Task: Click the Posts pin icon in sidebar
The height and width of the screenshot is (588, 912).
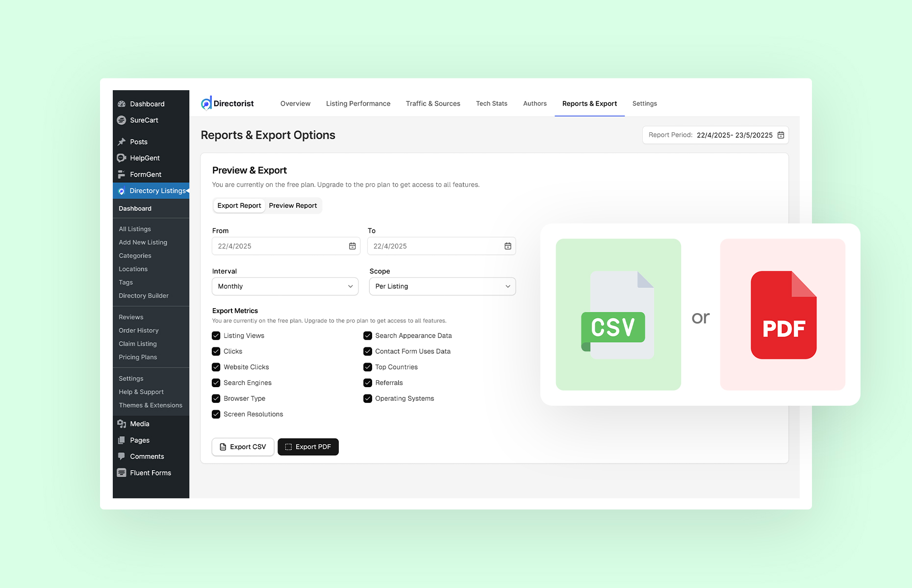Action: click(x=121, y=142)
